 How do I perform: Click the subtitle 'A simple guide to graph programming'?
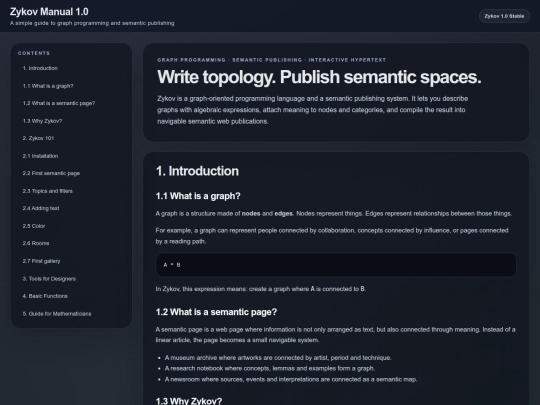92,23
